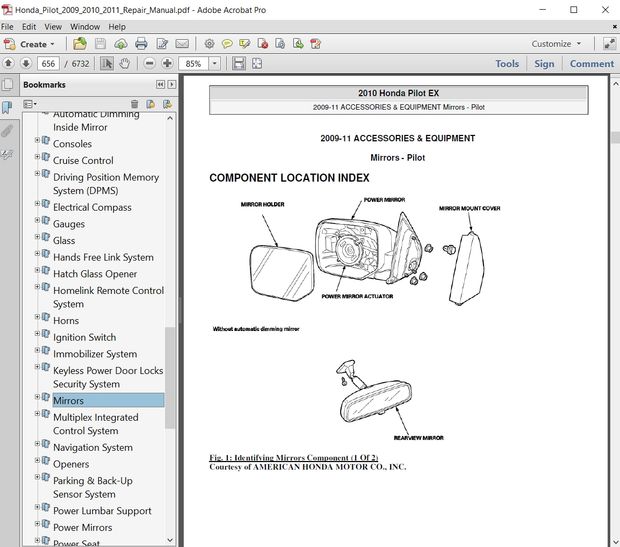Expand the Cruise Control bookmark

37,157
